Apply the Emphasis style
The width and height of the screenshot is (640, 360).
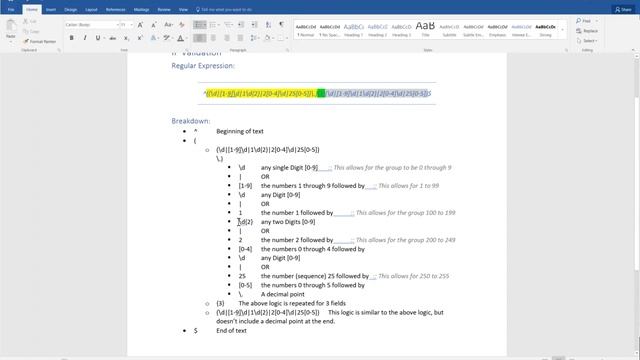[497, 30]
